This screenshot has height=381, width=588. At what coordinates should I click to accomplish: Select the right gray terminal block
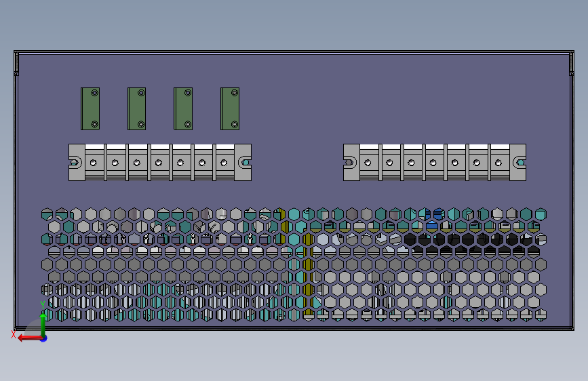click(x=435, y=163)
